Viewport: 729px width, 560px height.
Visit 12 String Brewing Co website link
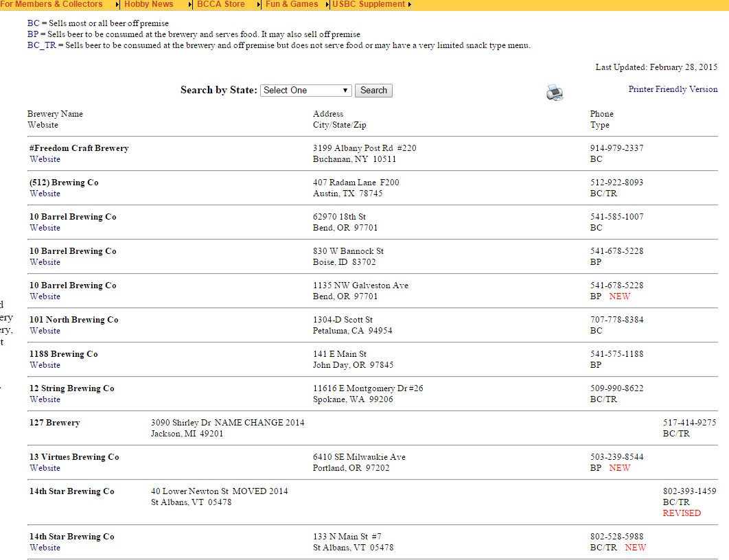click(45, 399)
